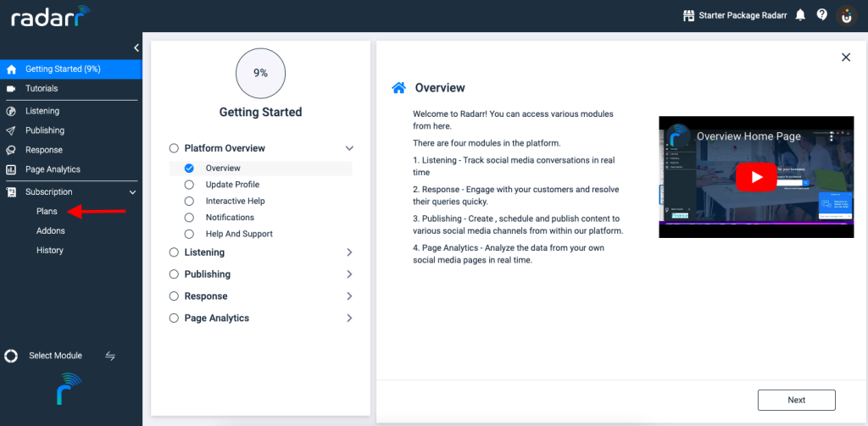
Task: Open the help question mark icon
Action: point(822,15)
